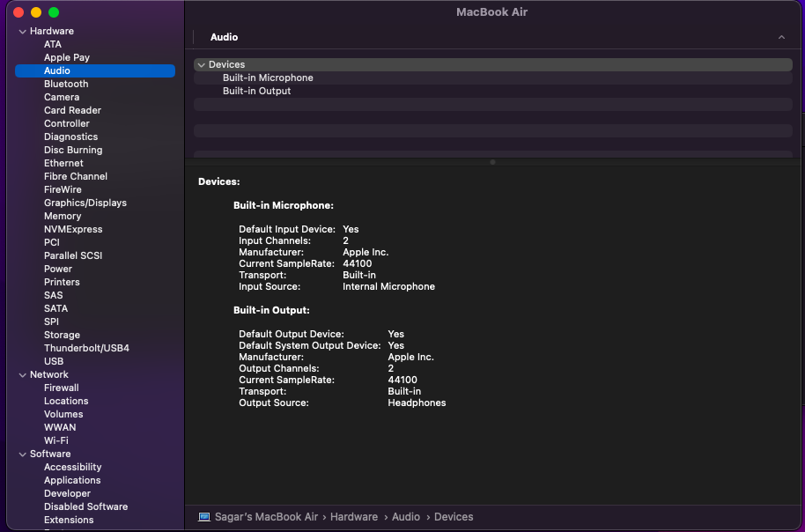The image size is (805, 532).
Task: Open USB hardware details
Action: coord(54,361)
